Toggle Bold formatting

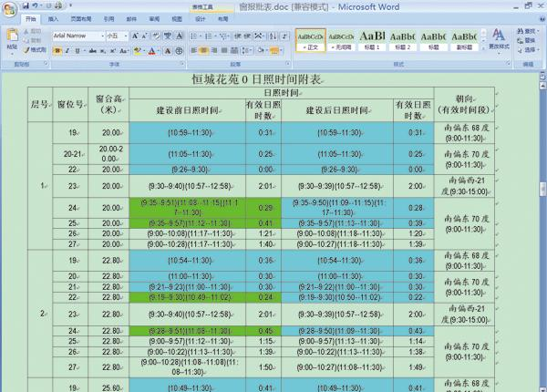click(x=57, y=51)
